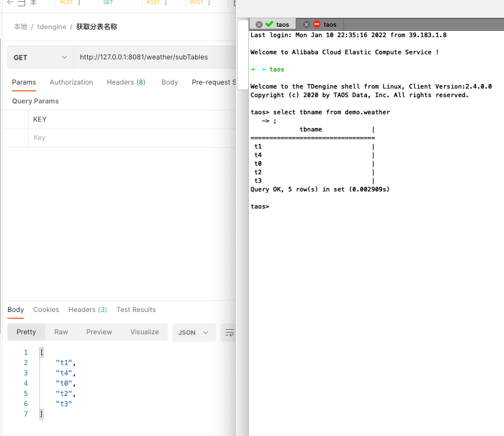This screenshot has height=436, width=504.
Task: Open the Cookies tab in response panel
Action: pyautogui.click(x=46, y=309)
